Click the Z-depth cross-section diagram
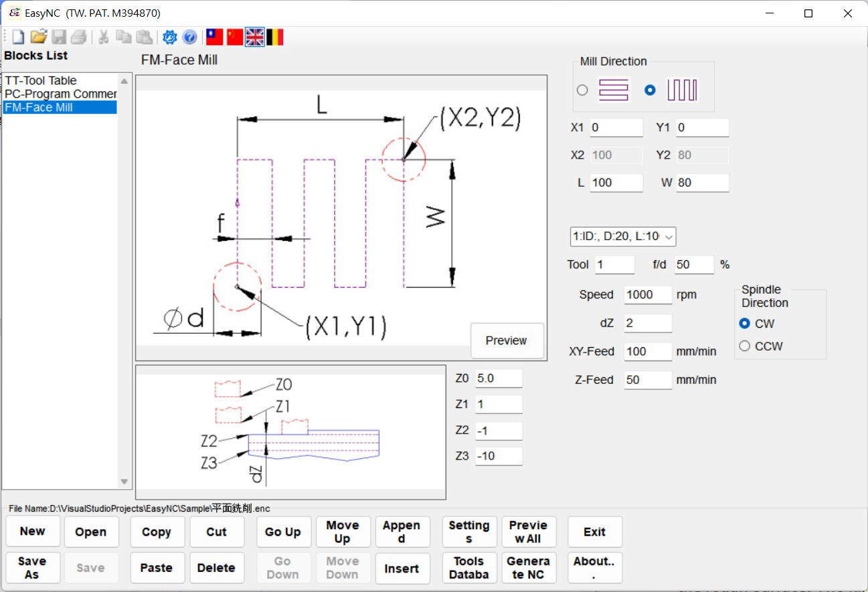Image resolution: width=868 pixels, height=592 pixels. tap(291, 432)
